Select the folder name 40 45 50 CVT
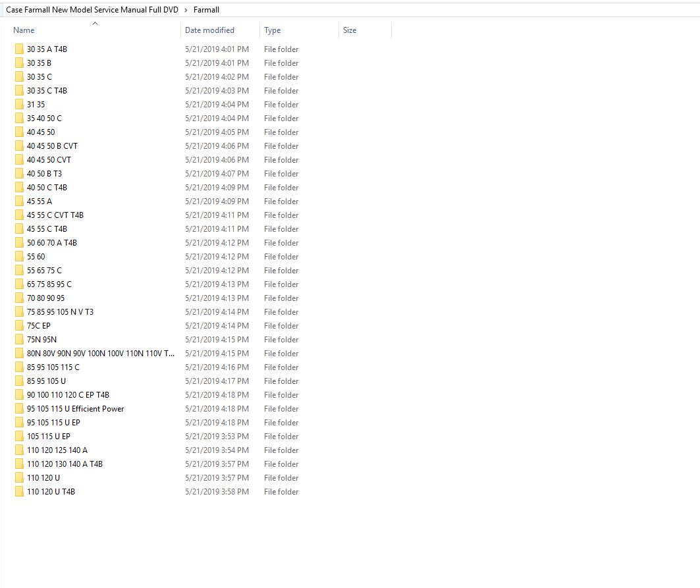The image size is (700, 588). point(49,160)
